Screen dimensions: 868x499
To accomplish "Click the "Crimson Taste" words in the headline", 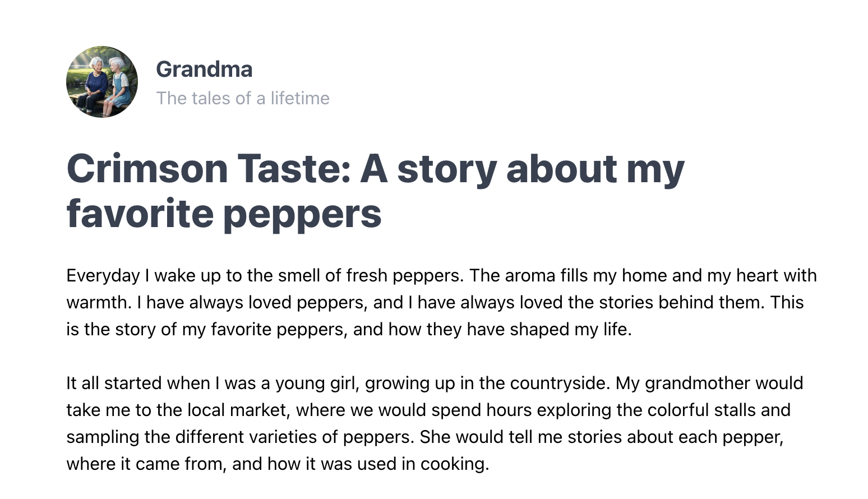I will point(209,168).
